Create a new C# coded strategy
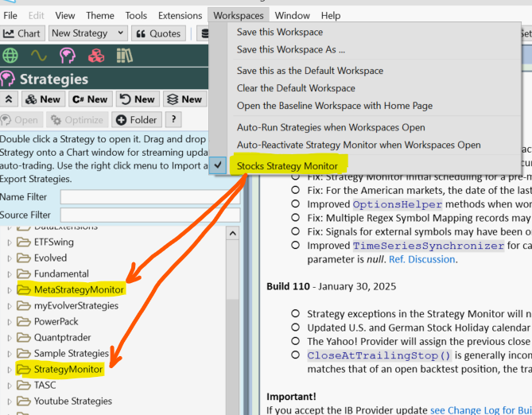Screen dimensions: 532x415 [x=89, y=99]
